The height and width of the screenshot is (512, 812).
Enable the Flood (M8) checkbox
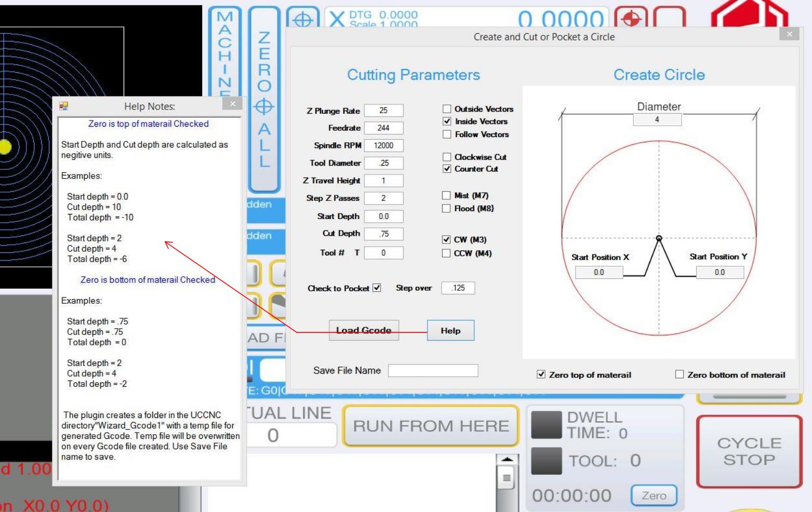tap(446, 208)
